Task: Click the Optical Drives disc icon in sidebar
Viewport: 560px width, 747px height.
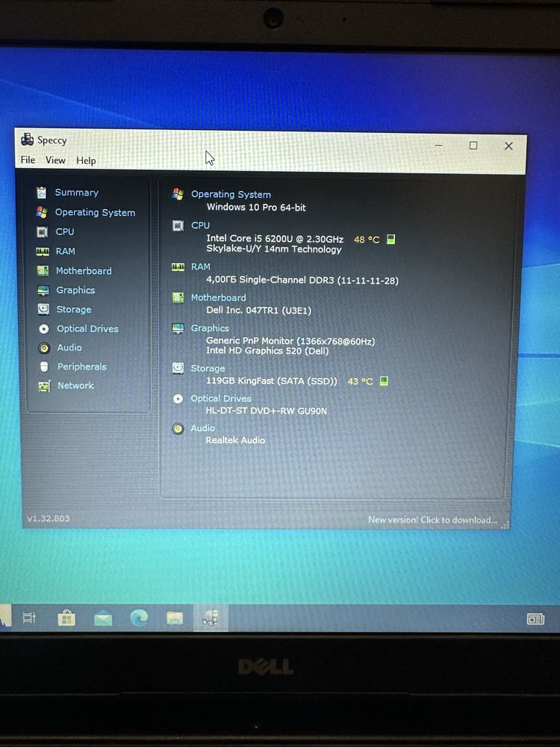Action: click(x=44, y=329)
